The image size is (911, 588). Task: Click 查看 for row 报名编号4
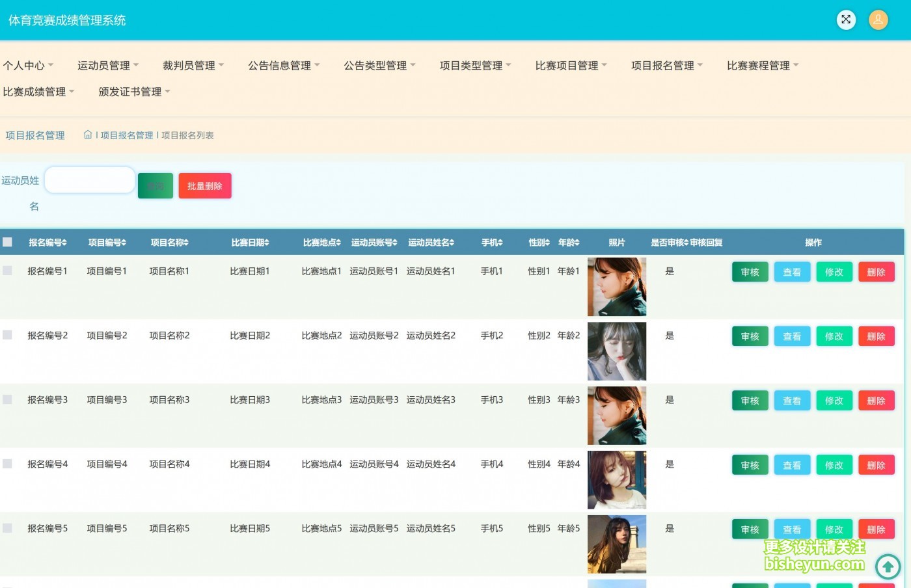click(x=792, y=465)
